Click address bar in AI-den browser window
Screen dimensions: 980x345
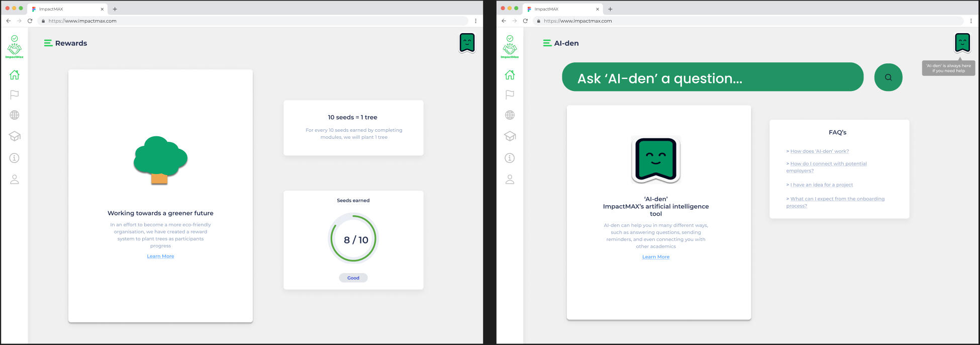(x=748, y=21)
